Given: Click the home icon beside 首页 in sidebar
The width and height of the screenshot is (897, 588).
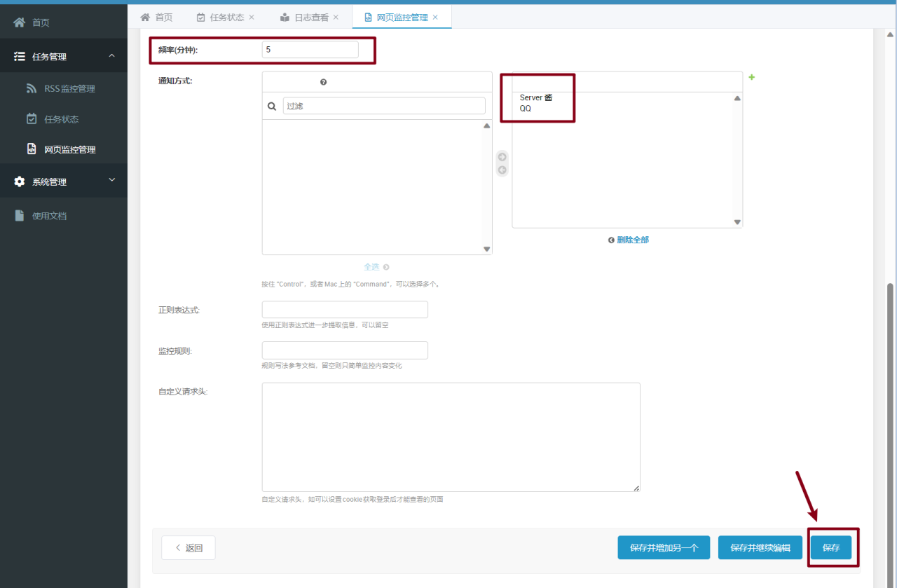Looking at the screenshot, I should coord(18,21).
